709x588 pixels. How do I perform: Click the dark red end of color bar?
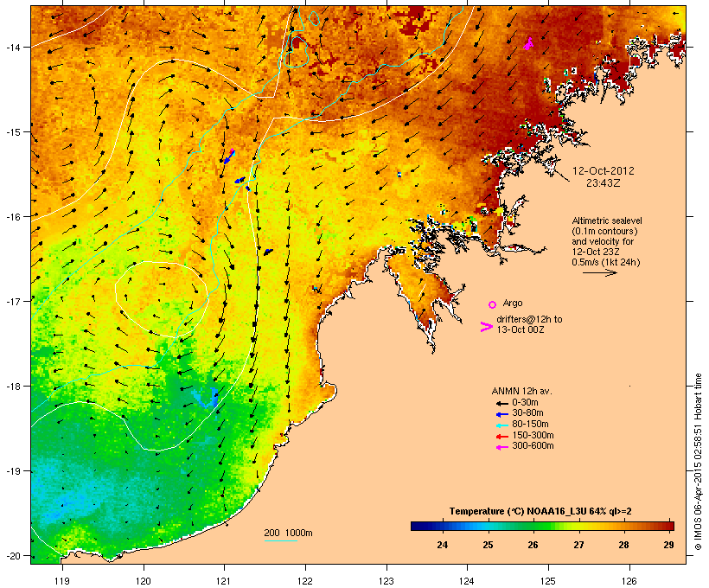(670, 526)
